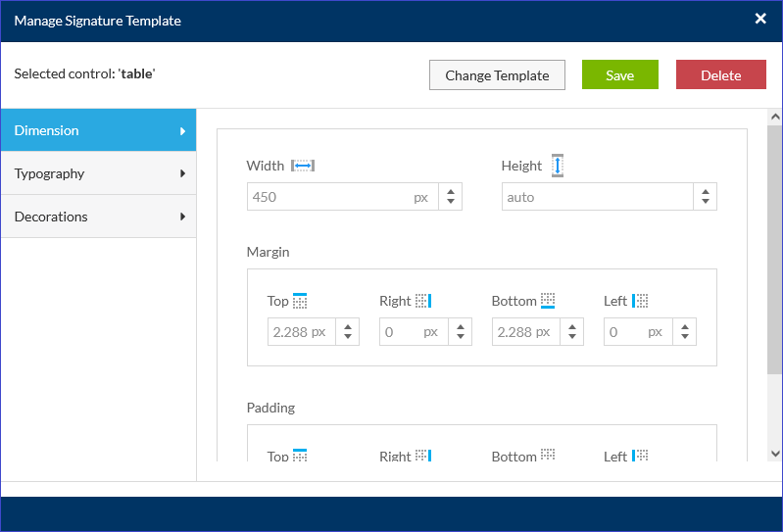Click the Margin Left icon
This screenshot has height=532, width=783.
[x=640, y=301]
